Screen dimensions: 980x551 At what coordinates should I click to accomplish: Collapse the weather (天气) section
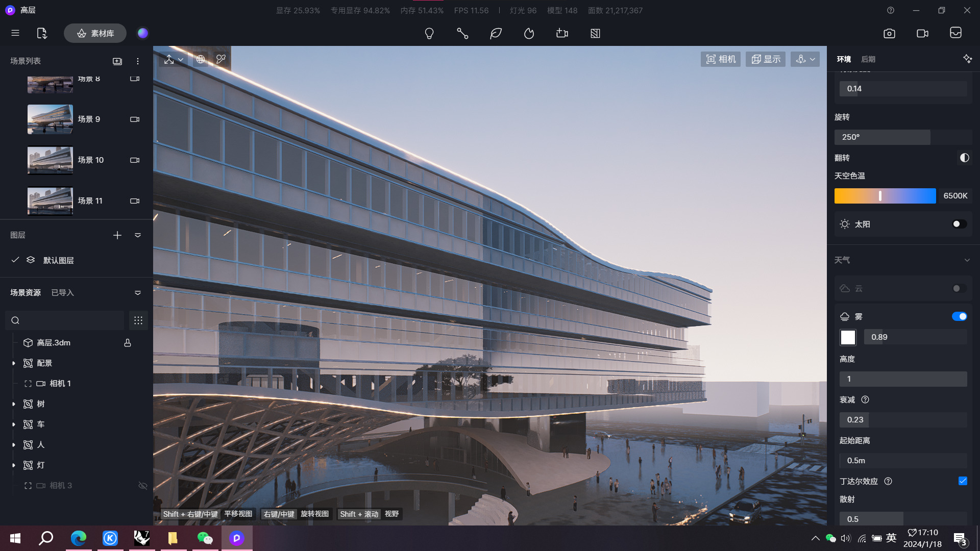(x=967, y=260)
